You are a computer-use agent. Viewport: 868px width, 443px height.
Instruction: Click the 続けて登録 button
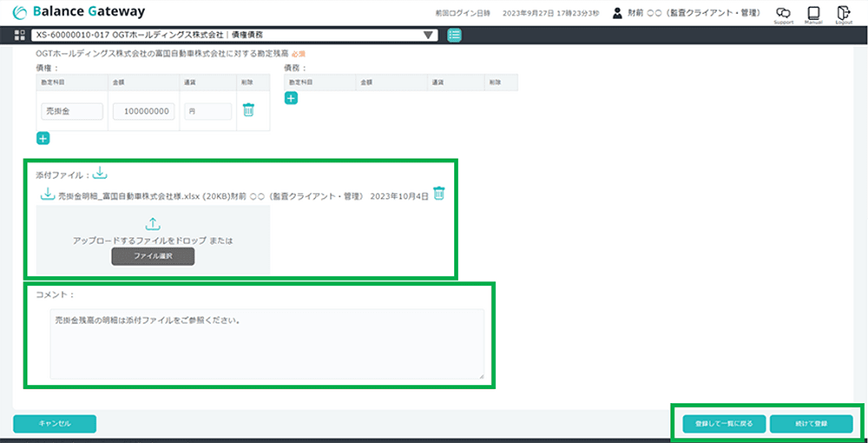(x=811, y=424)
